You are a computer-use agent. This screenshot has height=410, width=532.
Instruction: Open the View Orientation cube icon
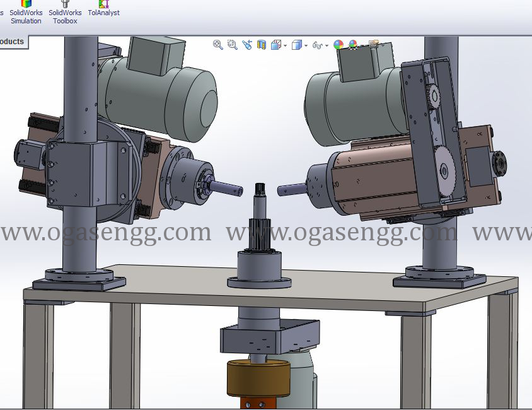(275, 45)
